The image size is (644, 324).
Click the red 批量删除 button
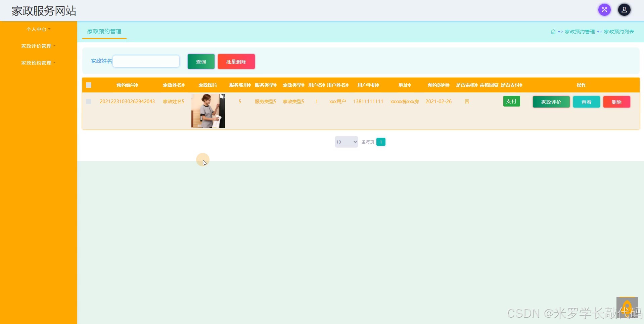click(x=236, y=62)
